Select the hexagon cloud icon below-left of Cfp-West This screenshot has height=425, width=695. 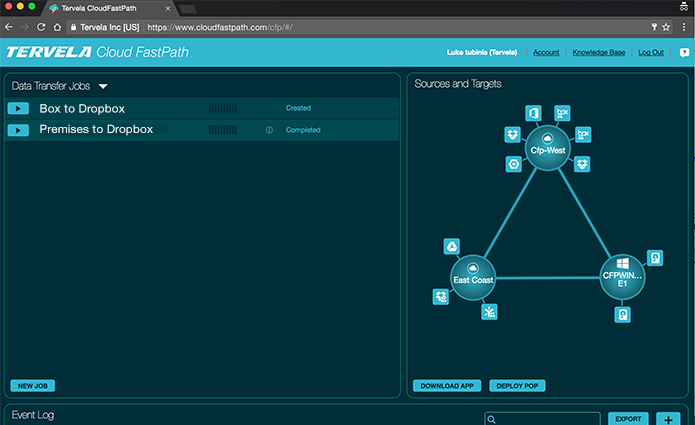(x=513, y=163)
